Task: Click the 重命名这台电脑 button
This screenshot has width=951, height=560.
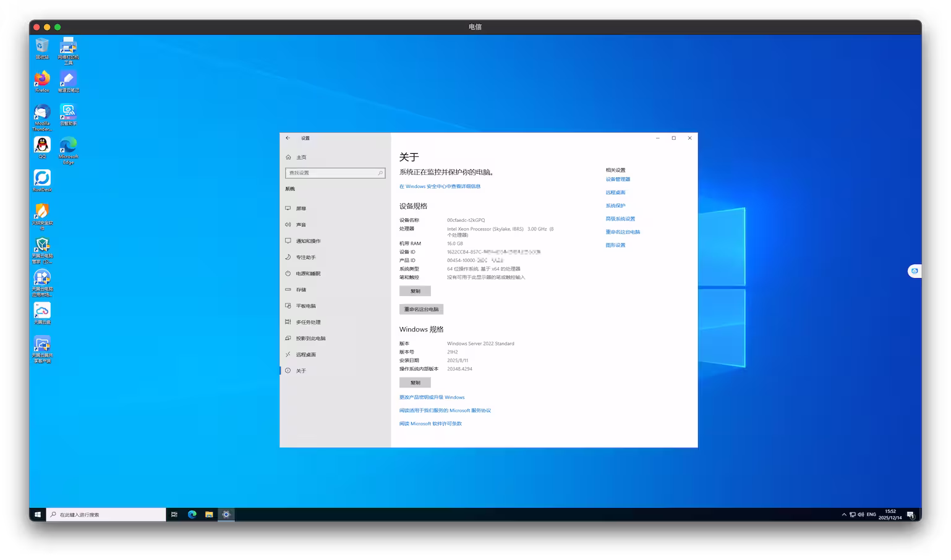Action: [x=421, y=309]
